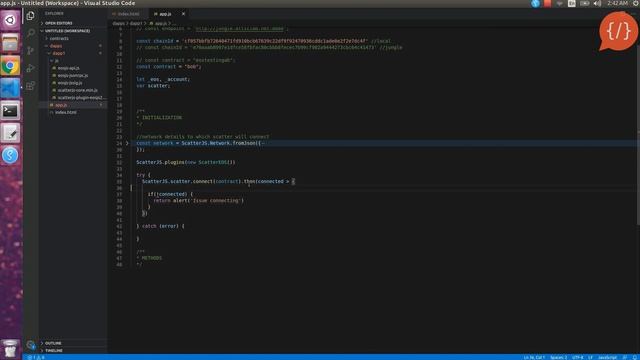Change UTF-8 file encoding
640x360 pixels.
tap(577, 357)
